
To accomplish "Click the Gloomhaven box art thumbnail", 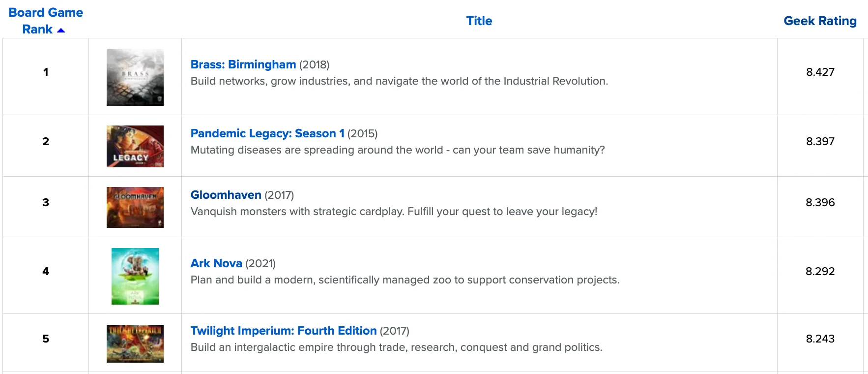I will coord(135,207).
